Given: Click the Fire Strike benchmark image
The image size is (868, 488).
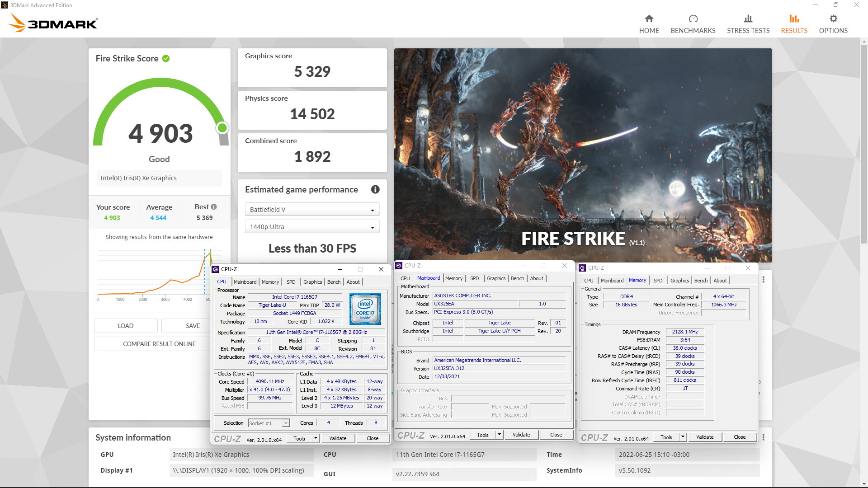Looking at the screenshot, I should point(583,155).
